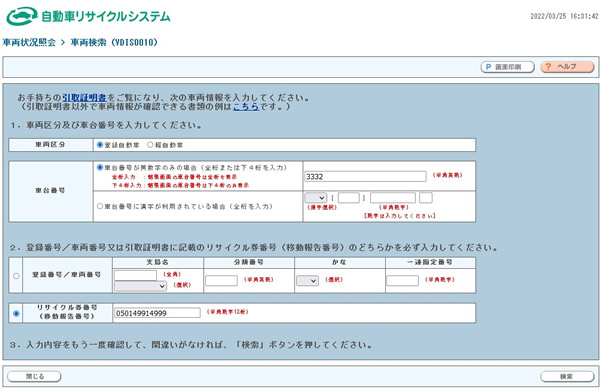Click the 車両区分 row label

(51, 145)
